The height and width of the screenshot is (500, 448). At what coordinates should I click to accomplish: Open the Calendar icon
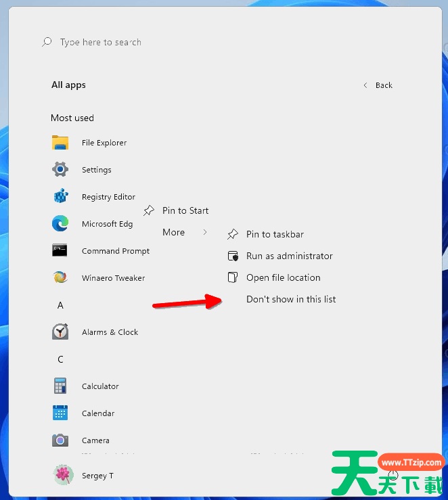tap(60, 413)
